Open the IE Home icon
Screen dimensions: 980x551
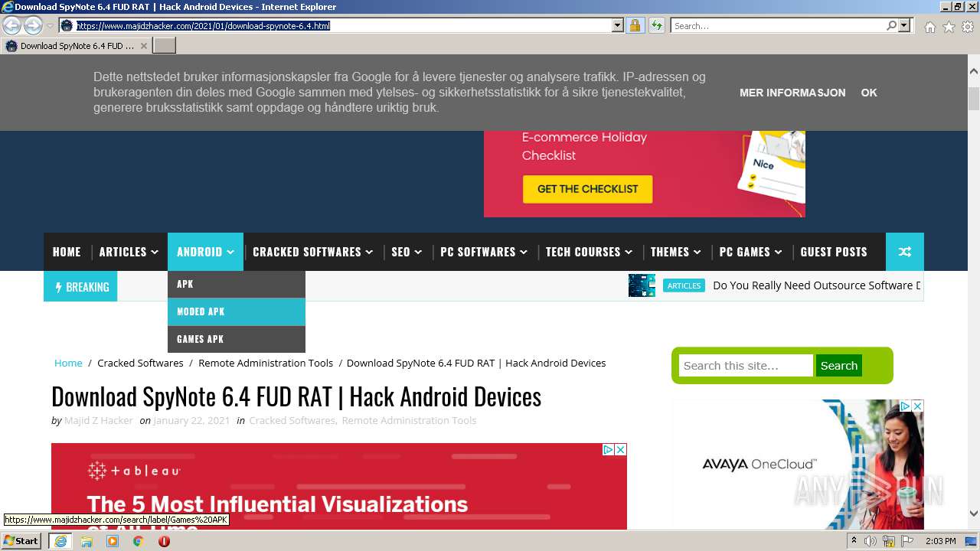pyautogui.click(x=929, y=27)
